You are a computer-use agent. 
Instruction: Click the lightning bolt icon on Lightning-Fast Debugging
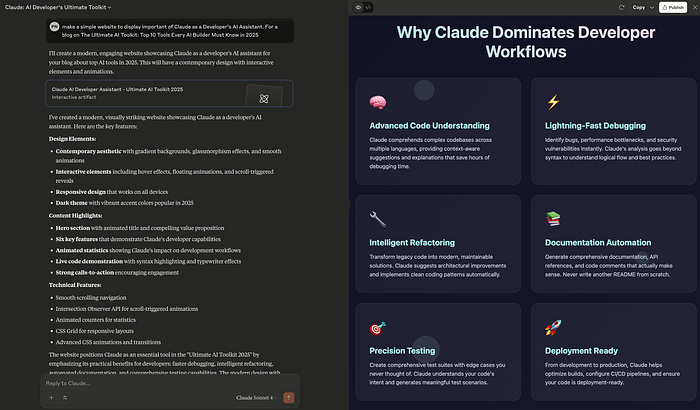pyautogui.click(x=553, y=102)
